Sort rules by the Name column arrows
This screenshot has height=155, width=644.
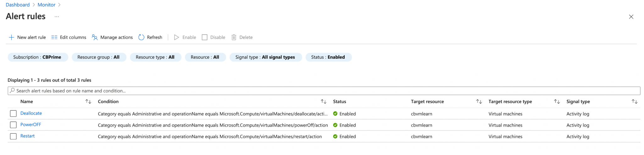88,102
